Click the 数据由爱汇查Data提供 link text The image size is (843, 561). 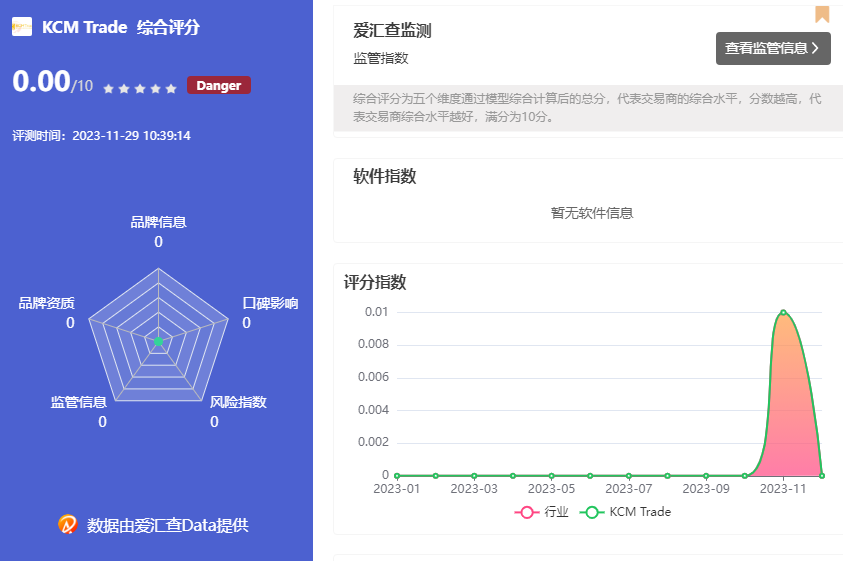(x=167, y=525)
